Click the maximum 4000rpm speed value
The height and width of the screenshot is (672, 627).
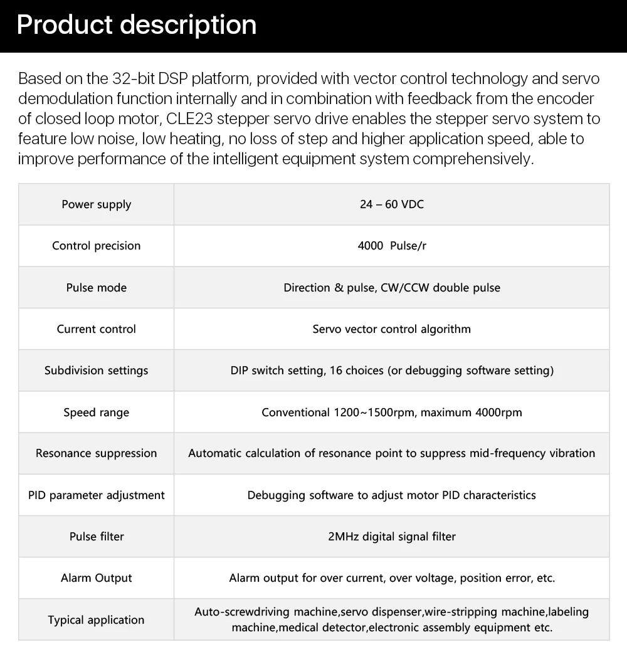tap(471, 412)
